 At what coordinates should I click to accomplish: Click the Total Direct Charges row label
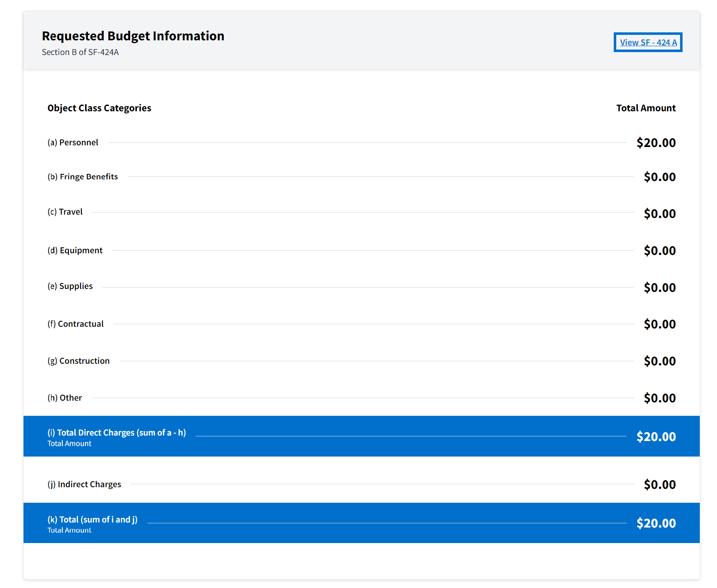coord(116,433)
